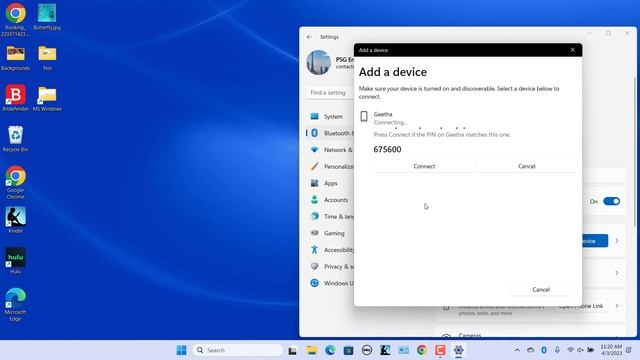Image resolution: width=640 pixels, height=360 pixels.
Task: Open the MS Windows desktop folder
Action: point(47,98)
